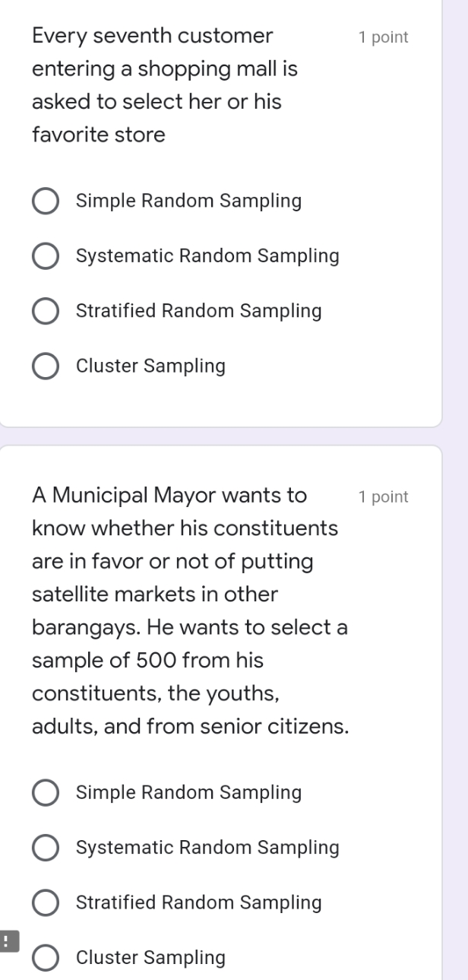Click the Stratified Random Sampling label text
The width and height of the screenshot is (468, 980).
point(199,310)
